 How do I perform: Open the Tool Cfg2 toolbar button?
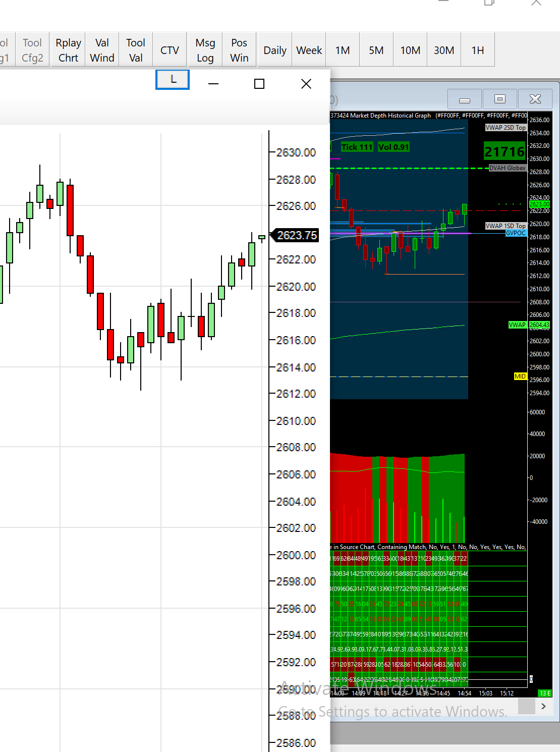[x=32, y=50]
